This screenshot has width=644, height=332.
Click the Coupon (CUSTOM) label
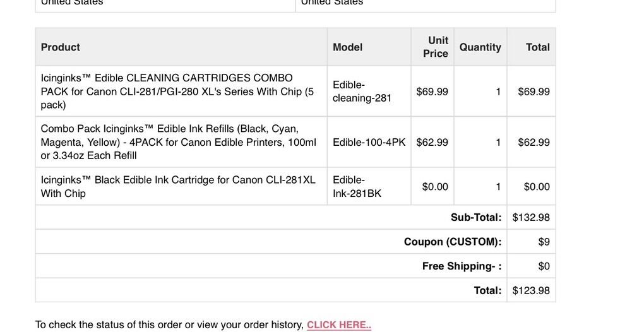[453, 242]
